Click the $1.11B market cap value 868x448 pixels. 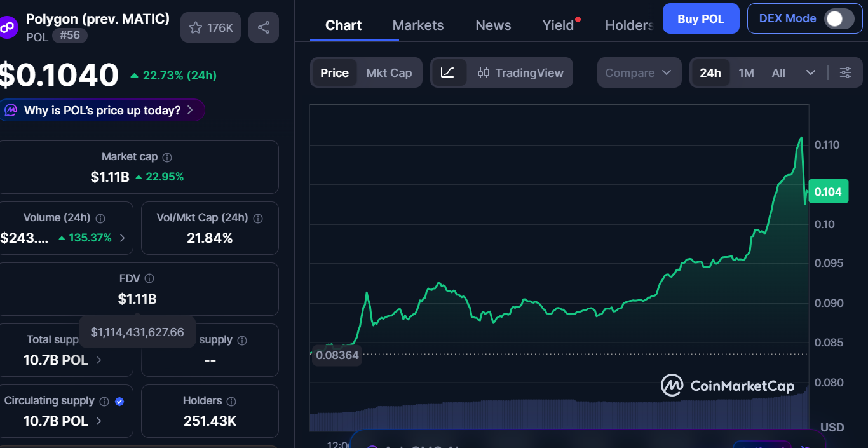click(x=110, y=177)
